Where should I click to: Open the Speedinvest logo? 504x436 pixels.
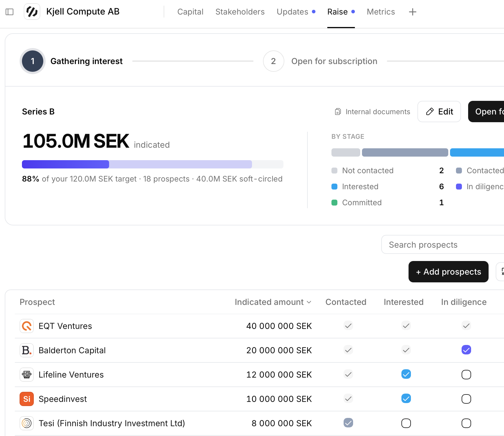click(27, 399)
